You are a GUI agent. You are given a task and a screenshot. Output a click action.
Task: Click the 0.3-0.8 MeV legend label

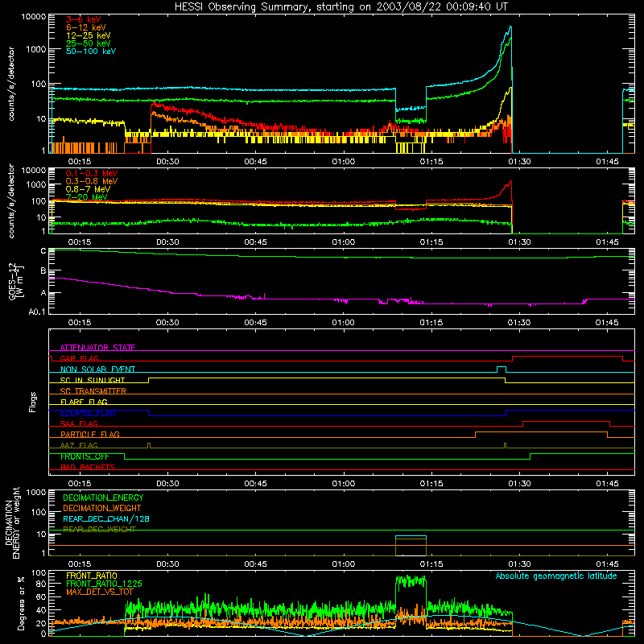[92, 181]
